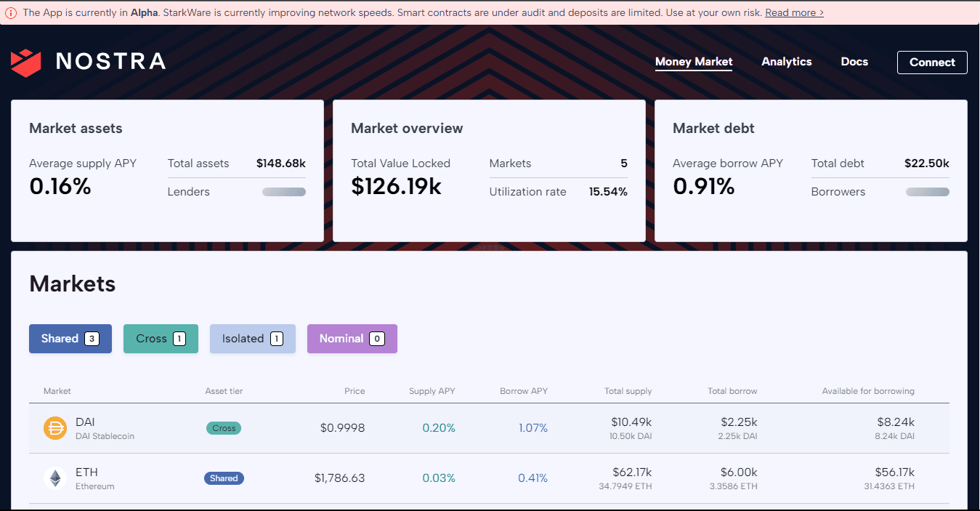This screenshot has height=511, width=980.
Task: Follow the Read more link in banner
Action: pyautogui.click(x=794, y=12)
